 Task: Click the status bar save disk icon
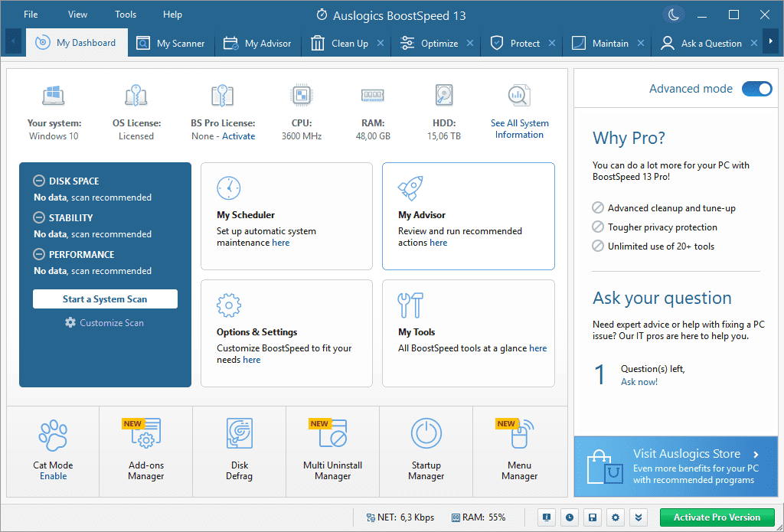[593, 517]
